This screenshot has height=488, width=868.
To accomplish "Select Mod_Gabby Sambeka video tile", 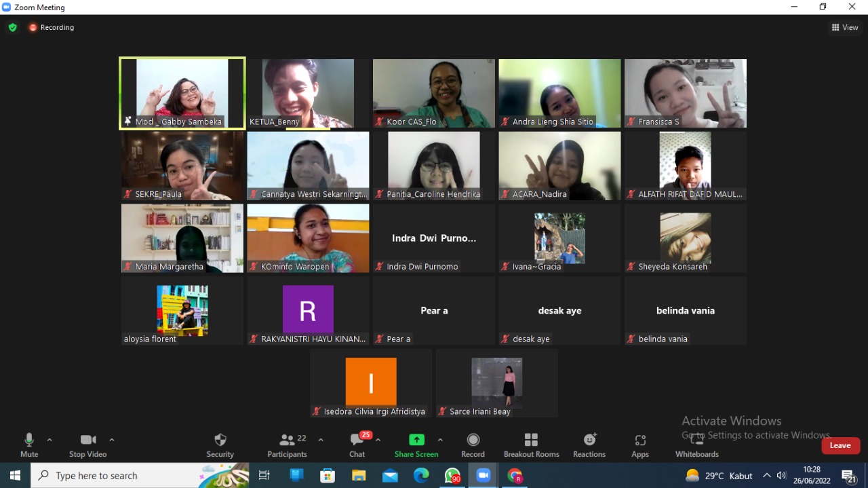I will coord(182,93).
